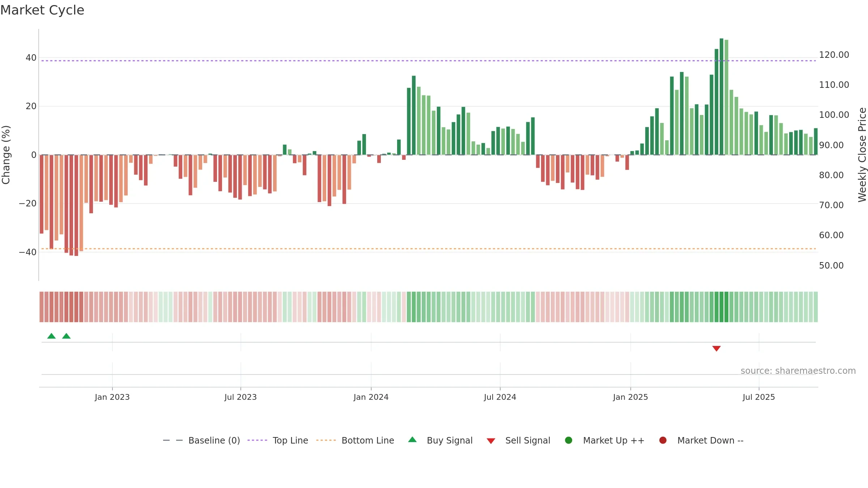Select the first green buy signal marker
The height and width of the screenshot is (488, 868).
(x=51, y=336)
